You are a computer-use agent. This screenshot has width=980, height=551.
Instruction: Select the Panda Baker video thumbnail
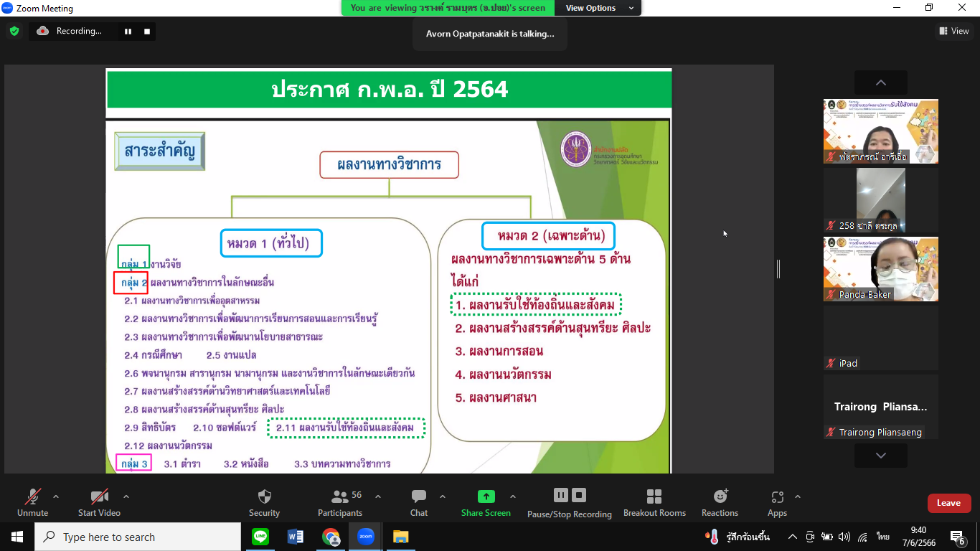pos(880,269)
